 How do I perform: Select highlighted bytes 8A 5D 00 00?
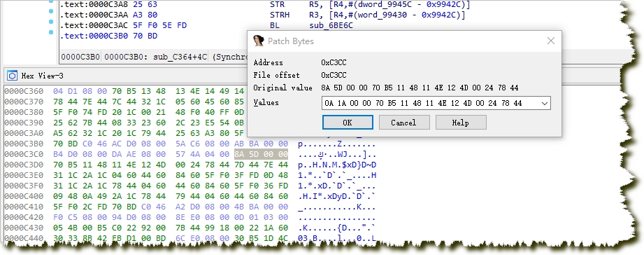262,154
